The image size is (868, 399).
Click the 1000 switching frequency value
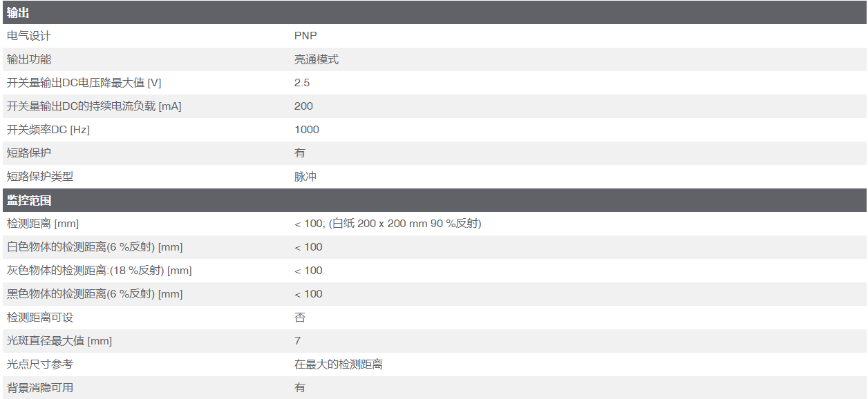click(307, 130)
